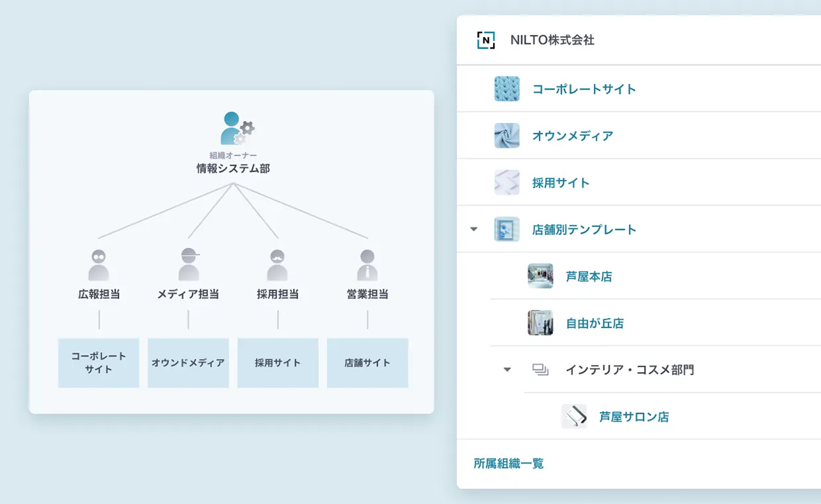
Task: Click the 芦屋本店 store thumbnail
Action: pos(540,276)
